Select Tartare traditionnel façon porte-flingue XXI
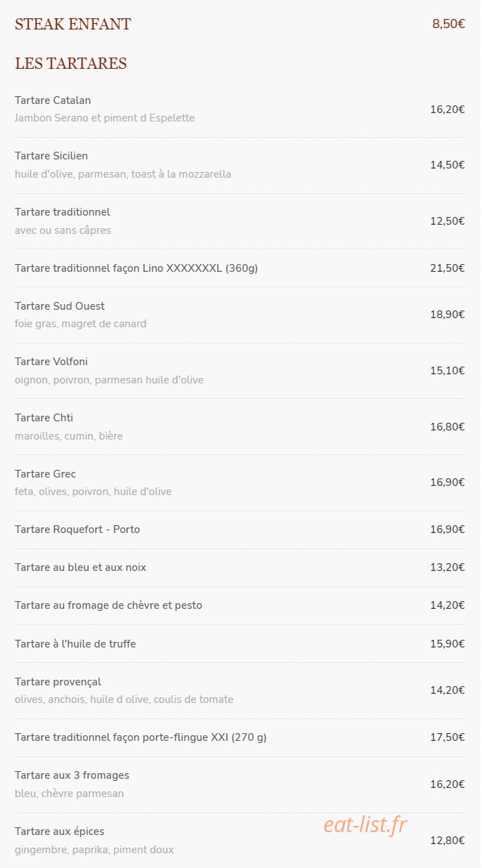Image resolution: width=482 pixels, height=868 pixels. (x=240, y=737)
